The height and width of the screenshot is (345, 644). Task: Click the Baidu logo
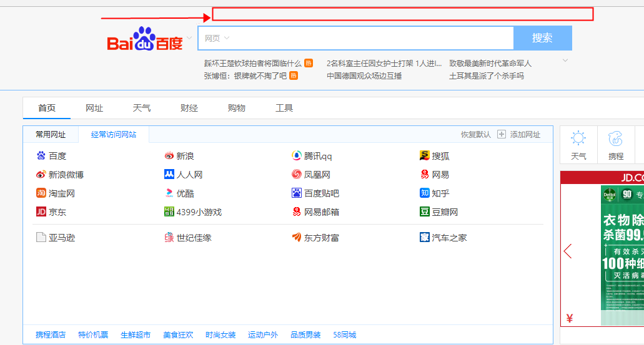click(144, 39)
